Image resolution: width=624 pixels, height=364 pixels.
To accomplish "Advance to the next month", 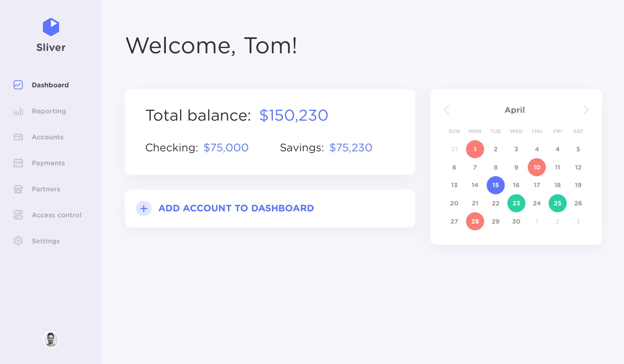I will [x=586, y=110].
